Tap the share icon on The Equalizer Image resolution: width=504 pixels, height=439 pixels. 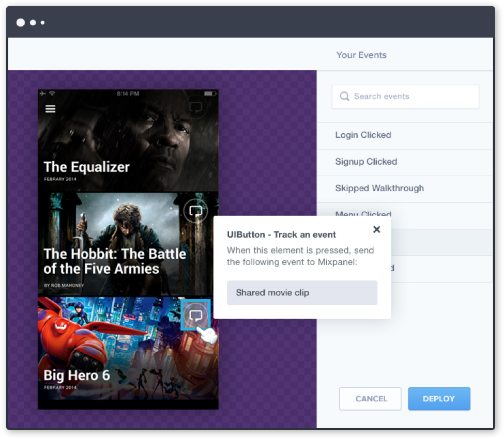coord(196,107)
